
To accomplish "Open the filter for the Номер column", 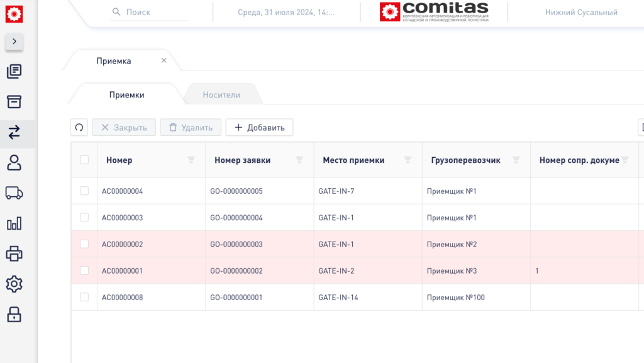I will point(191,160).
